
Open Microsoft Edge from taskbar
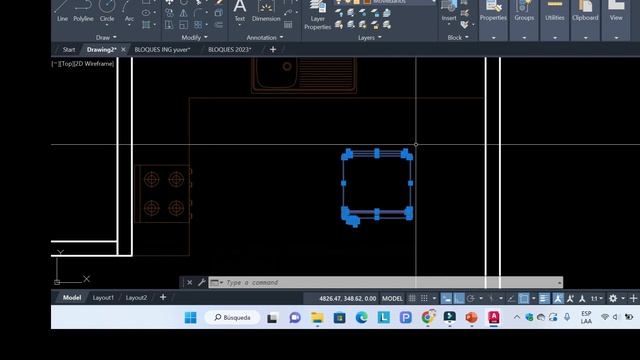coord(361,318)
